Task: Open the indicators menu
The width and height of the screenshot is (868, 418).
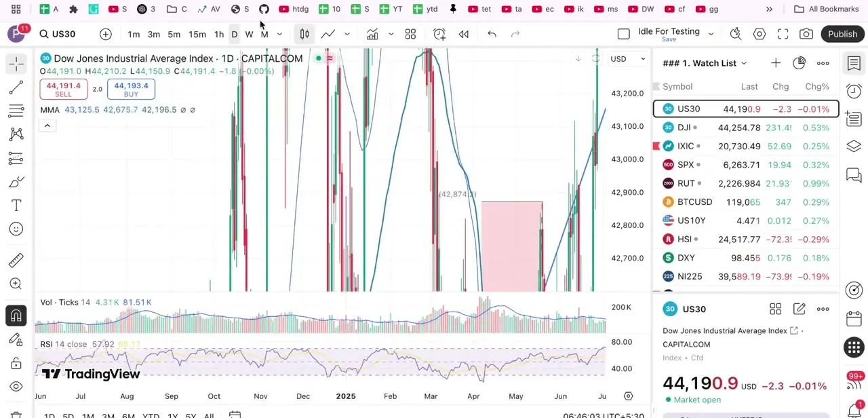Action: [x=372, y=34]
